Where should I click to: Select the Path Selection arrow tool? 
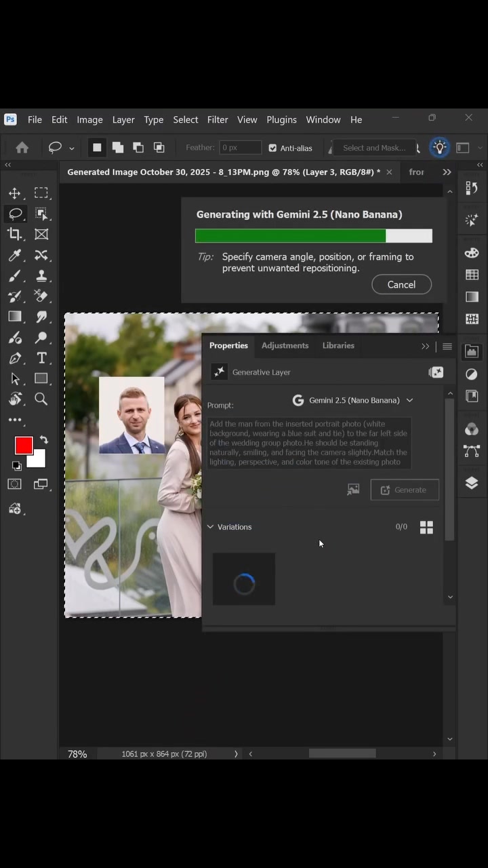(14, 378)
